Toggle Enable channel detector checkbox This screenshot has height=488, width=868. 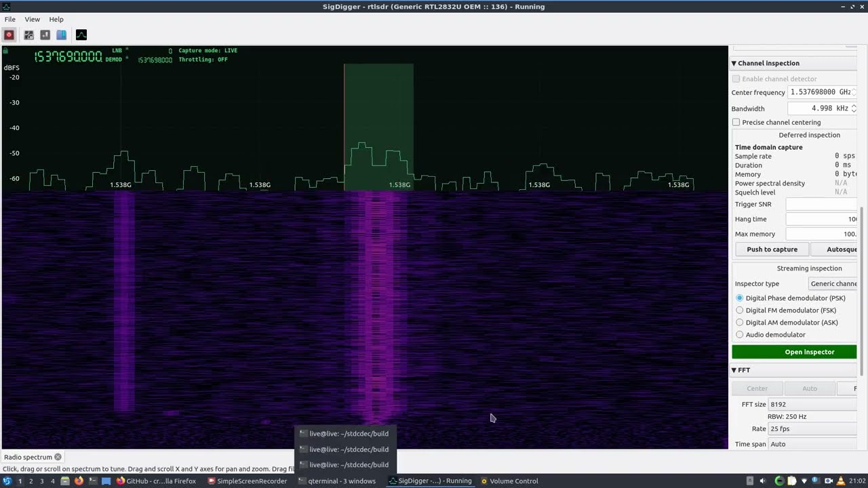(736, 79)
